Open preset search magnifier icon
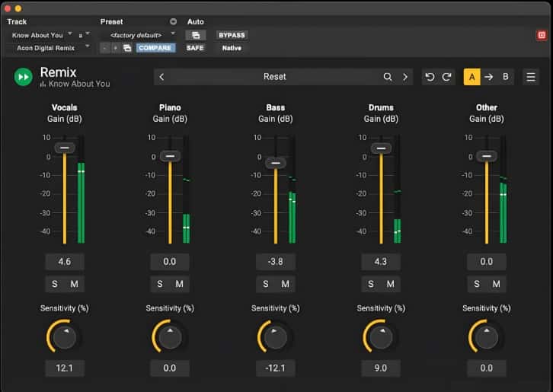The image size is (553, 392). pos(387,77)
